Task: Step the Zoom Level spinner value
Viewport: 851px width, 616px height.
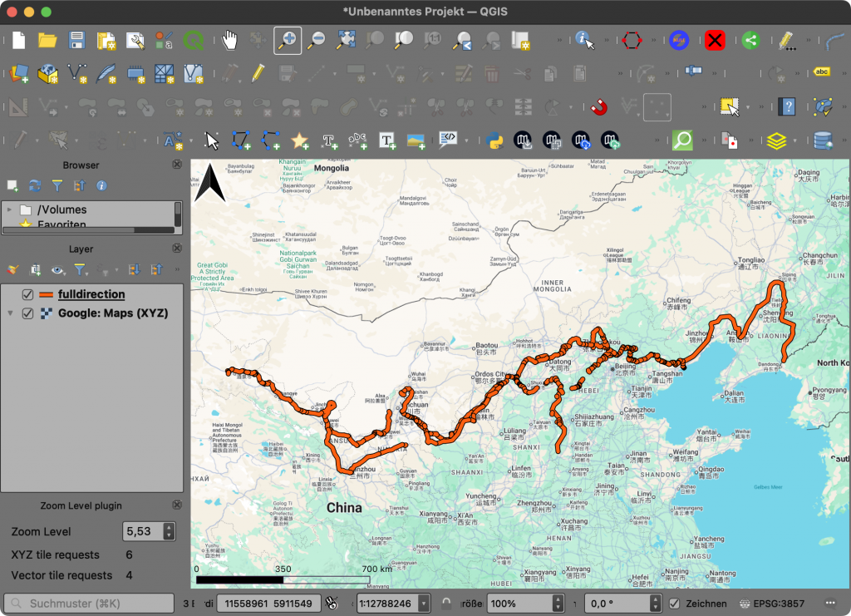Action: tap(170, 531)
